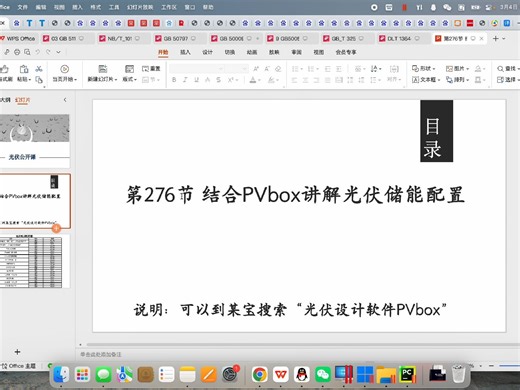The width and height of the screenshot is (520, 390).
Task: Open the Text Box dropdown
Action: tap(426, 80)
